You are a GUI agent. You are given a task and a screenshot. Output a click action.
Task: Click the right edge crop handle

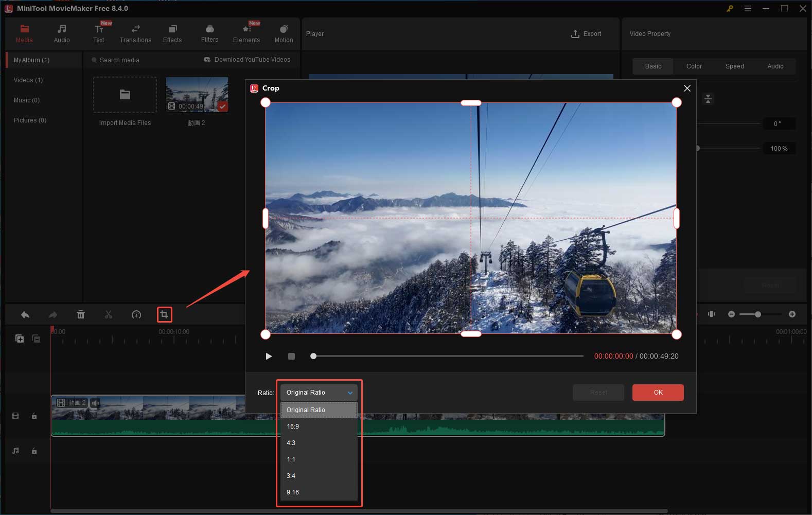[677, 218]
